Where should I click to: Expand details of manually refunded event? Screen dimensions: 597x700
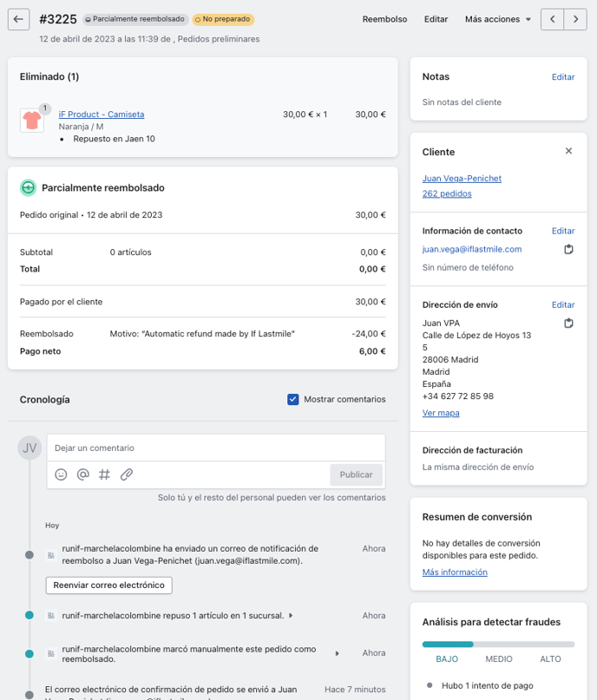(x=338, y=653)
